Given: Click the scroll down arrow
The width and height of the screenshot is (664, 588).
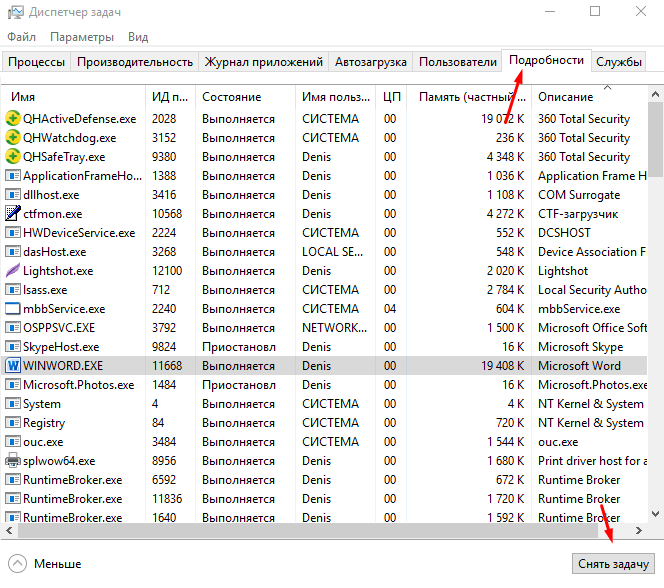Looking at the screenshot, I should pyautogui.click(x=655, y=514).
